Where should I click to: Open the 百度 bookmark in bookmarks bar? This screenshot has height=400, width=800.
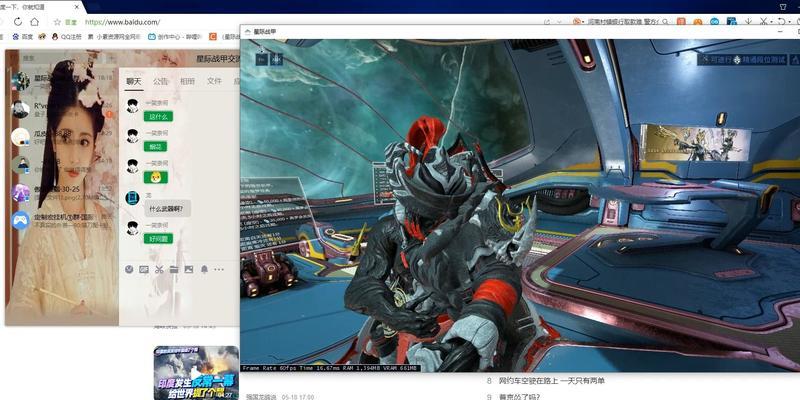pyautogui.click(x=22, y=37)
